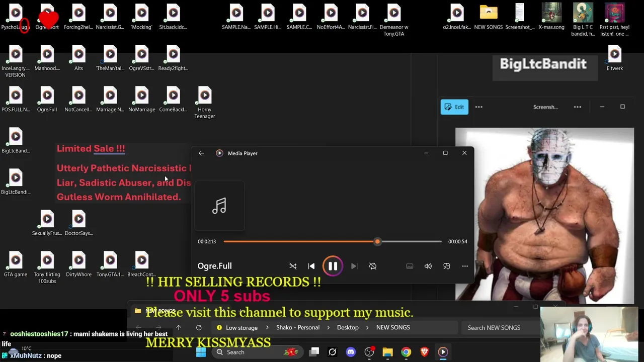Click the ogre image in Photos window

click(x=545, y=216)
